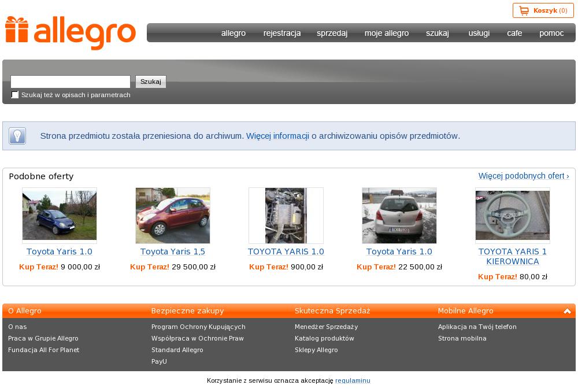Open the sprzedaj menu item
578x392 pixels.
tap(332, 33)
